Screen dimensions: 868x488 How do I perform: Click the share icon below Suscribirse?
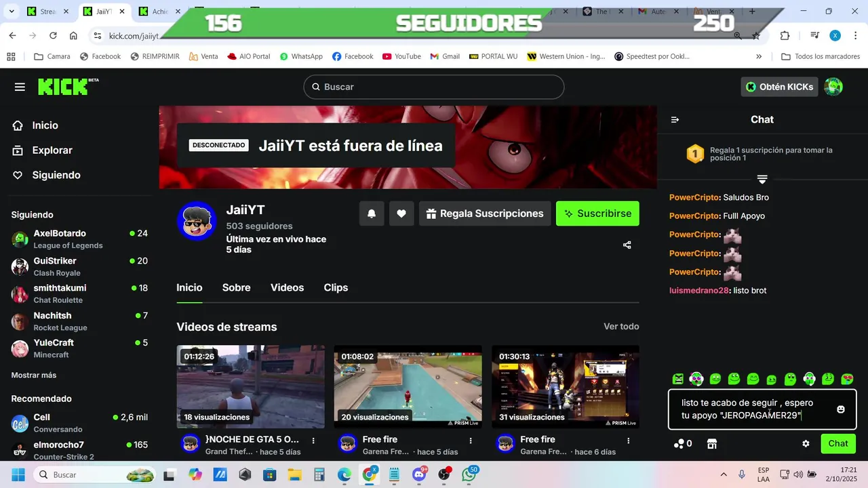tap(627, 245)
